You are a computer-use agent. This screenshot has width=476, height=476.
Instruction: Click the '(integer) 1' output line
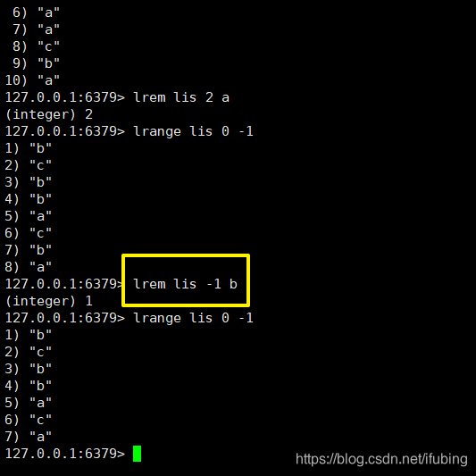(x=49, y=301)
